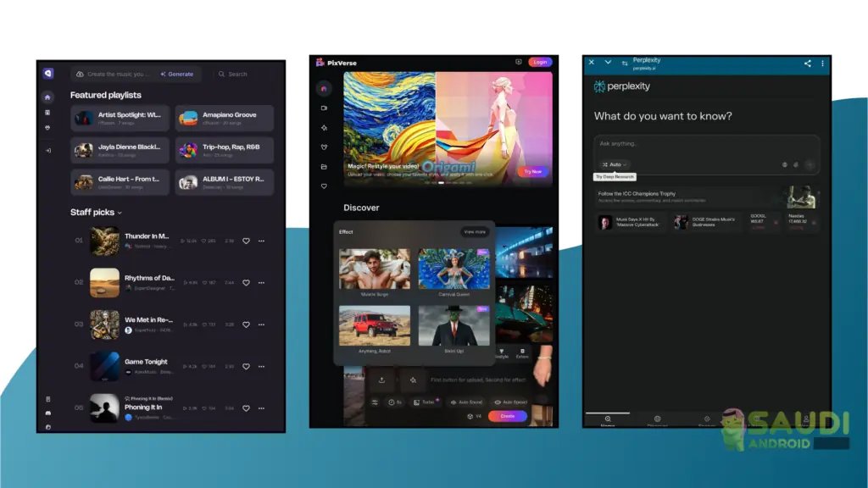The height and width of the screenshot is (488, 868).
Task: Click the upload icon button in PixVerse creator
Action: 381,380
